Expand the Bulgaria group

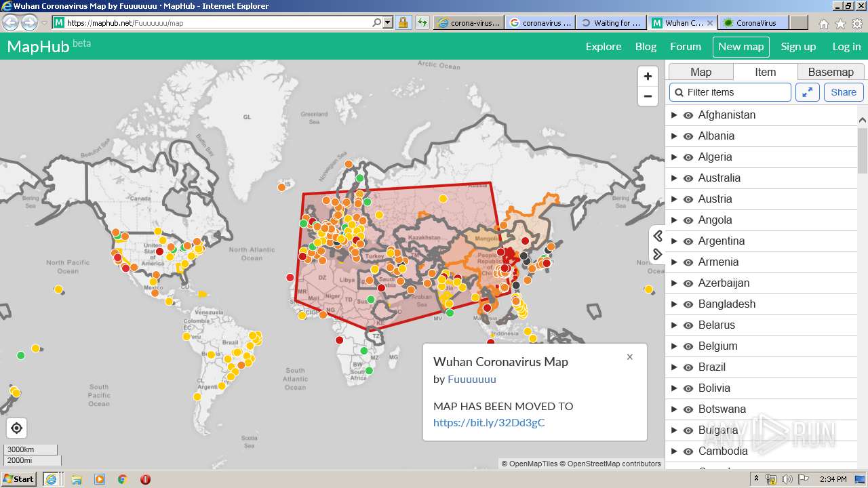[x=674, y=430]
